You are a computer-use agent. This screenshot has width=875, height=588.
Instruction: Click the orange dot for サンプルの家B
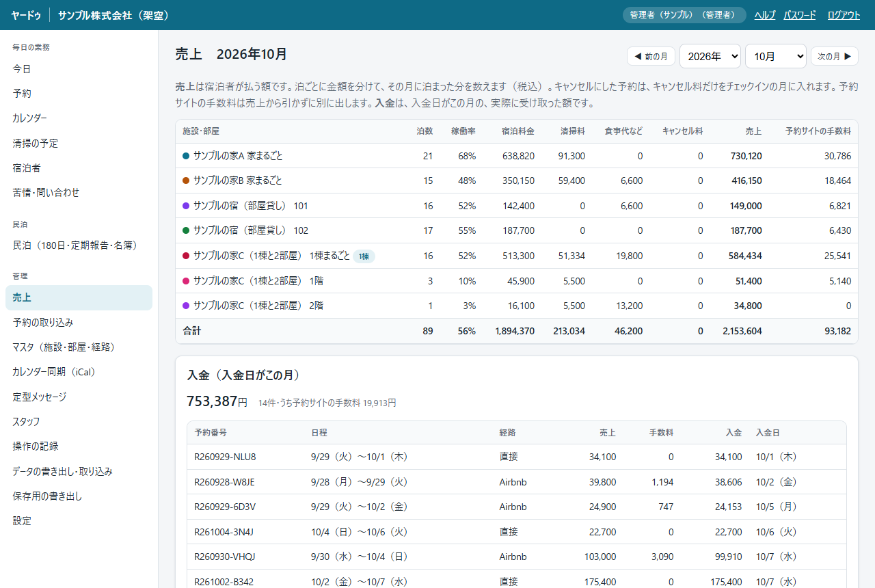[186, 181]
